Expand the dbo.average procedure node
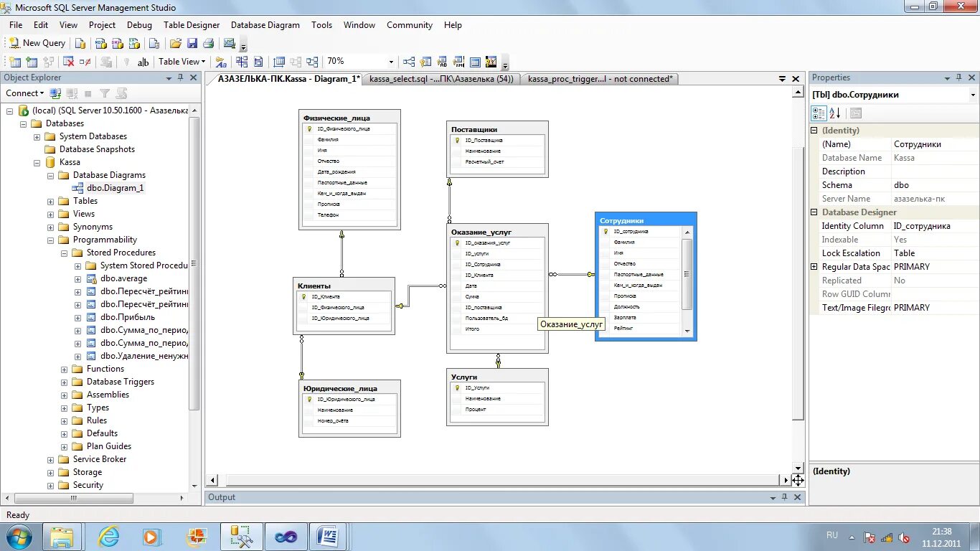Screen dimensions: 980x551 click(77, 278)
